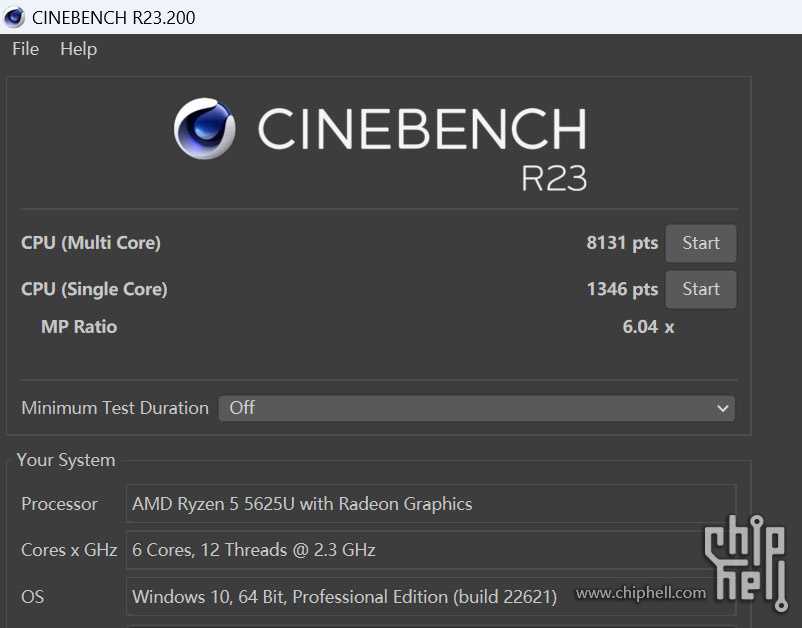Click the MP Ratio label
The width and height of the screenshot is (802, 628).
(x=79, y=327)
